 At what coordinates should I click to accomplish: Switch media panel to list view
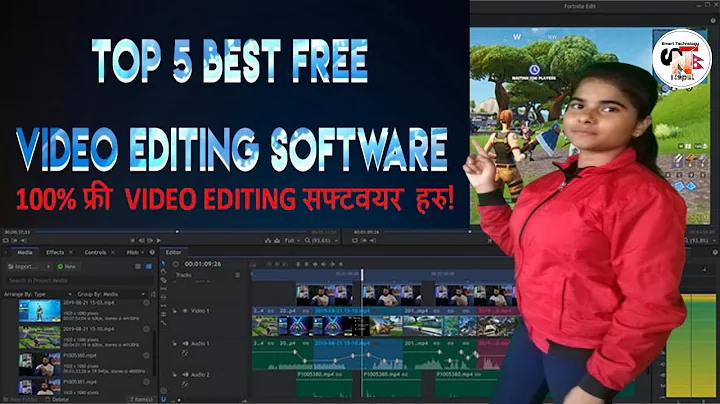138,266
